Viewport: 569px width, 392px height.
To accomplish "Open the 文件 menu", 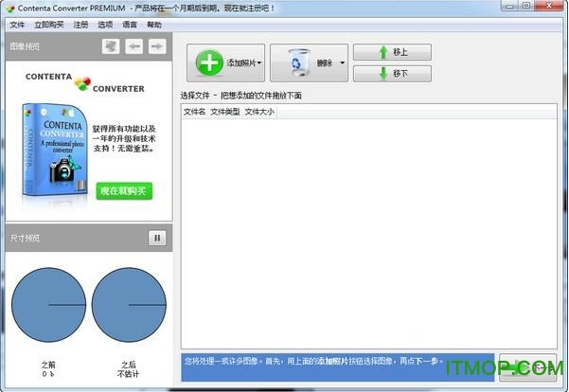I will click(17, 25).
